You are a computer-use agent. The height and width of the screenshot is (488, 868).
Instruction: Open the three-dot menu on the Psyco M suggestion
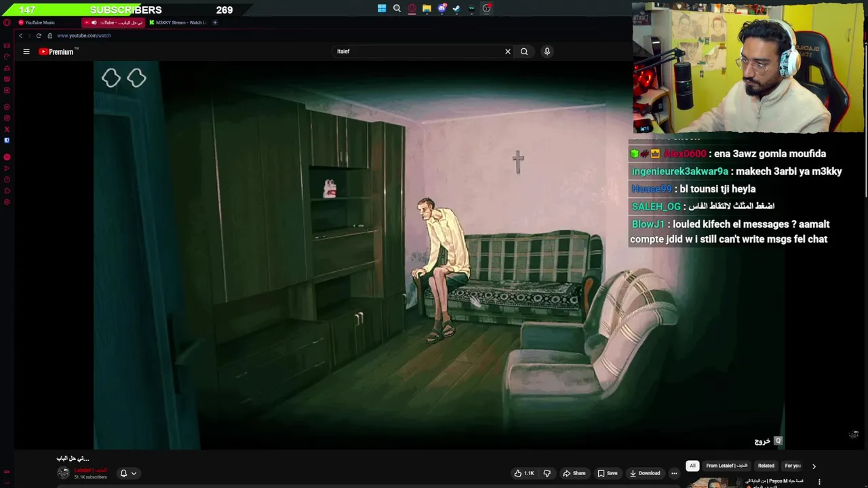[819, 482]
